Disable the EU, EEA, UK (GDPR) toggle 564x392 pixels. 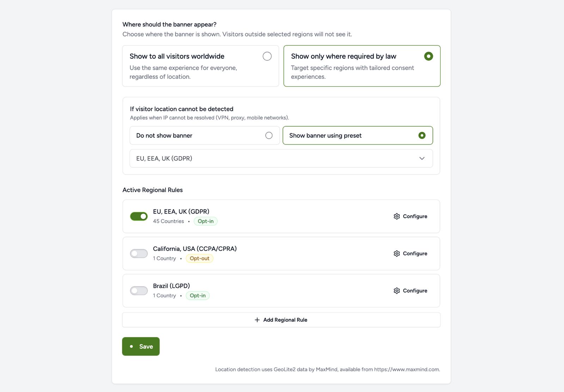(139, 216)
